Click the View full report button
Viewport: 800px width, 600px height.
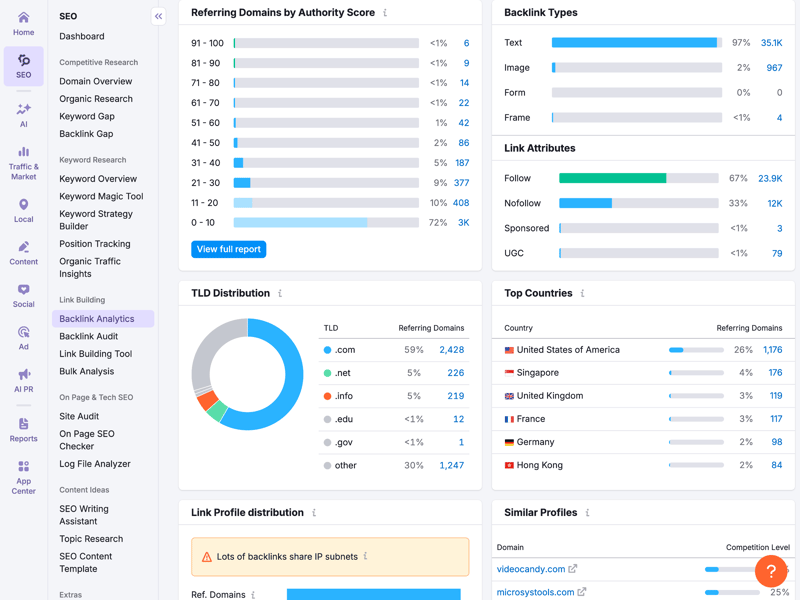pyautogui.click(x=228, y=249)
